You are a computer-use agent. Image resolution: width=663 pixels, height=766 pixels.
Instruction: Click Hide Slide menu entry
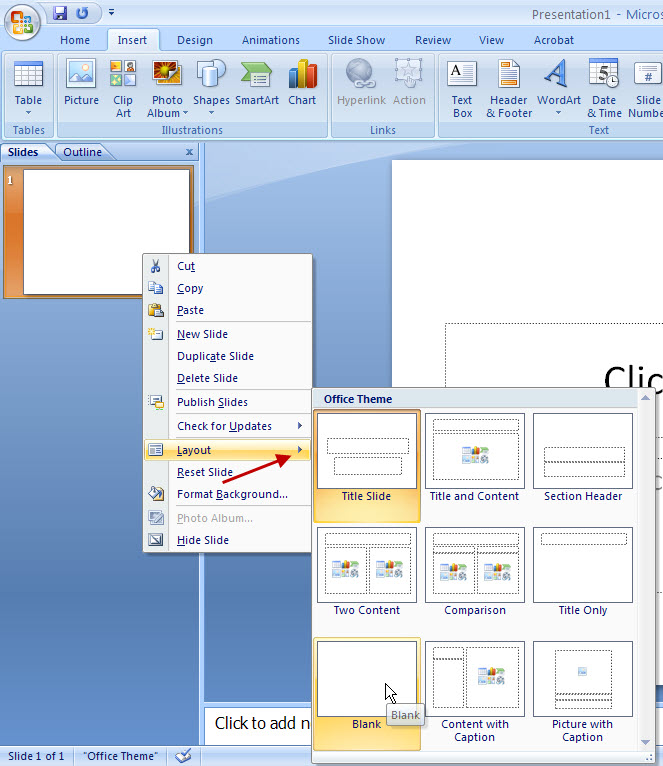pyautogui.click(x=228, y=540)
